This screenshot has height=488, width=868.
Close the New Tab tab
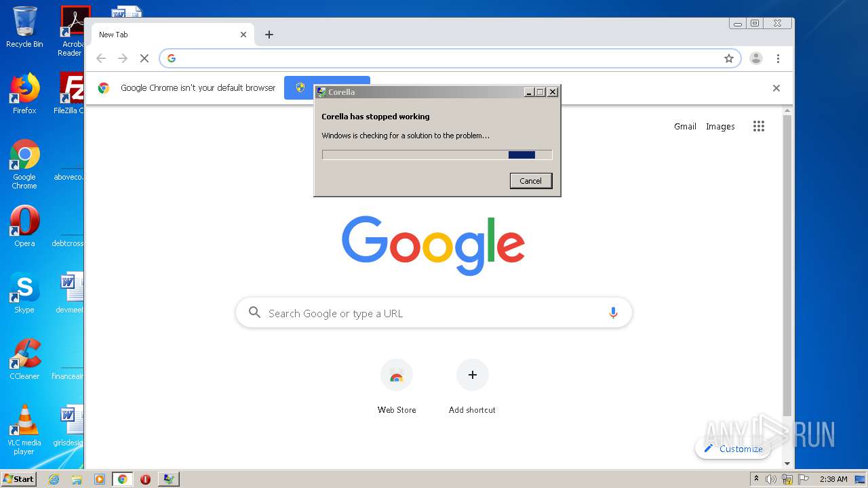(x=243, y=35)
